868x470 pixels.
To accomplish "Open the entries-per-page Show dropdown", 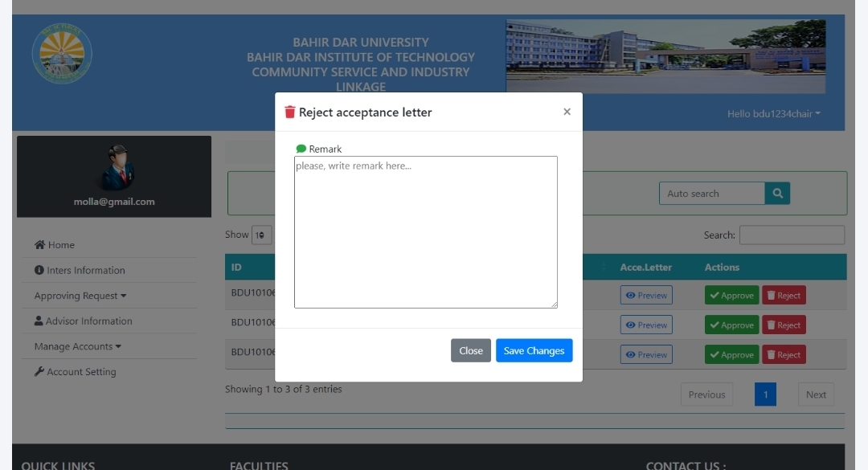I will click(x=261, y=235).
